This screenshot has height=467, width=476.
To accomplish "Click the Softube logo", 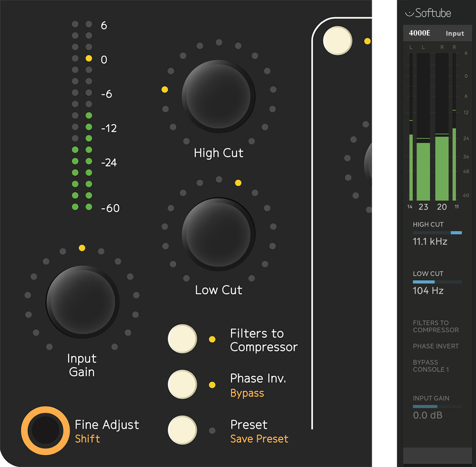I will tap(428, 13).
